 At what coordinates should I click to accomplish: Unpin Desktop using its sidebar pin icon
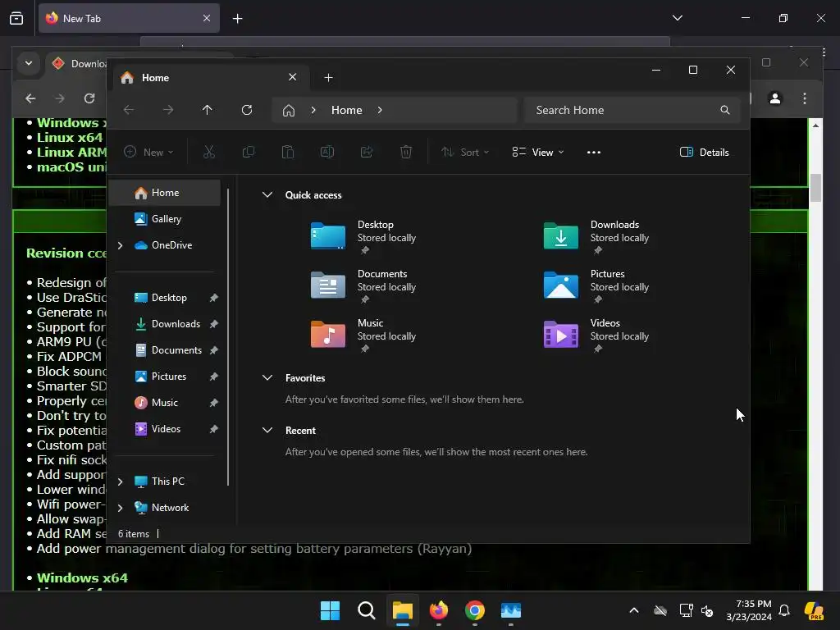(x=214, y=298)
